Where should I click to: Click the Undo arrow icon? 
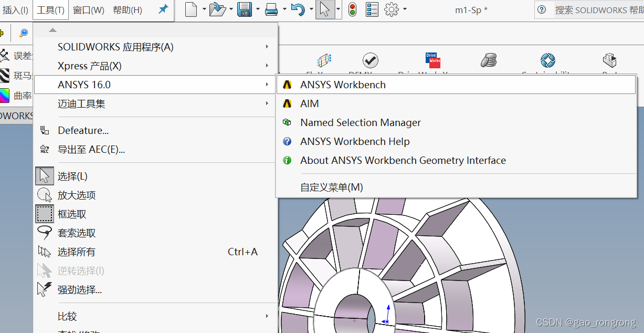pos(298,9)
